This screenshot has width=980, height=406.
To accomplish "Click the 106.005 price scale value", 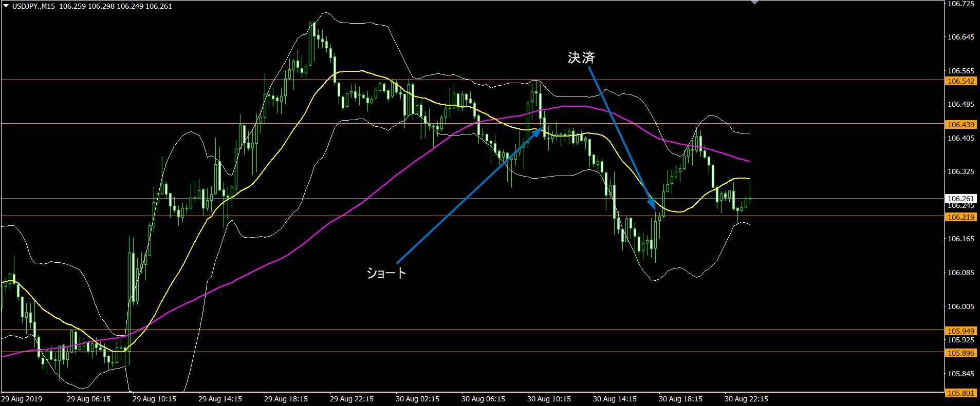I will coord(961,306).
